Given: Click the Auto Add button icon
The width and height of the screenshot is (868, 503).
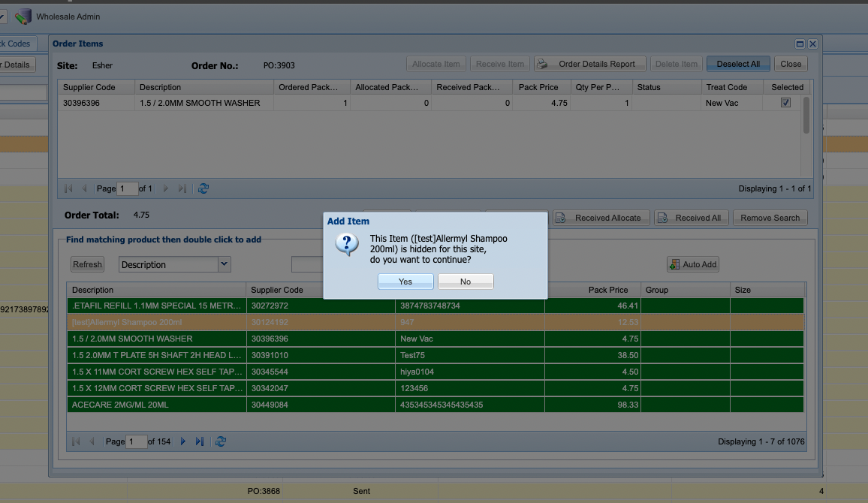Looking at the screenshot, I should coord(674,264).
